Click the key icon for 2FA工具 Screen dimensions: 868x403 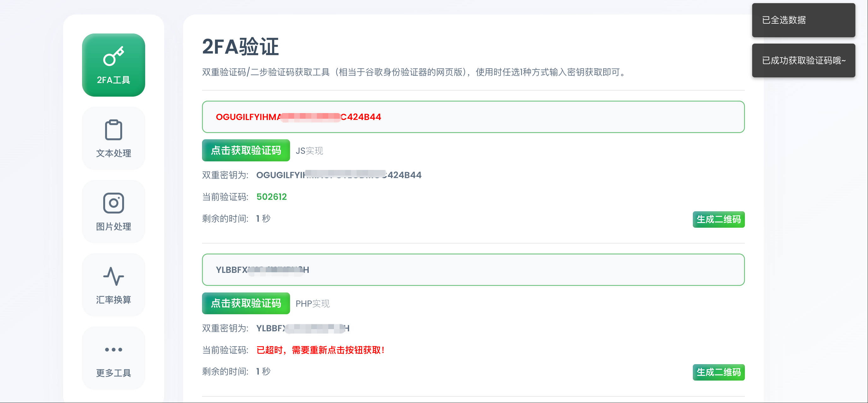click(x=114, y=56)
